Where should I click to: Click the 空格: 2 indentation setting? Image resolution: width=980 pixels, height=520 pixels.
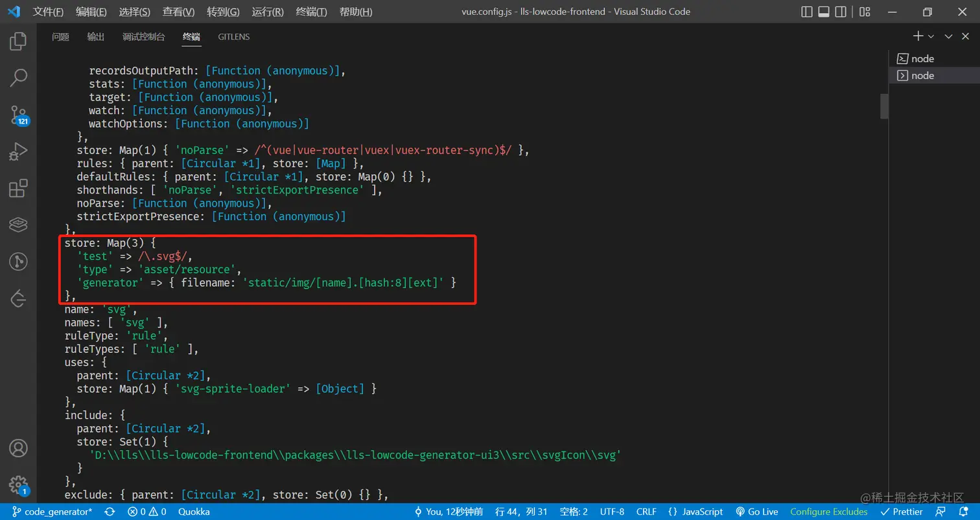pyautogui.click(x=574, y=512)
